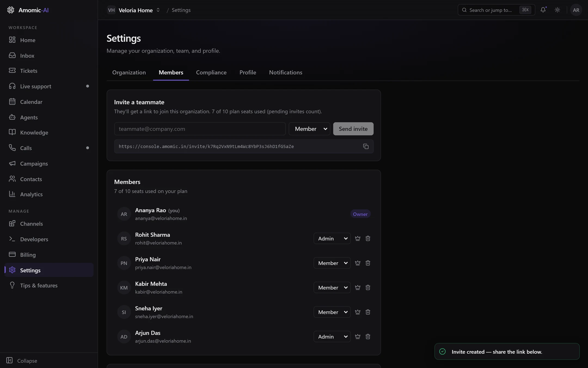Go to Agents page
This screenshot has width=588, height=368.
click(x=49, y=117)
